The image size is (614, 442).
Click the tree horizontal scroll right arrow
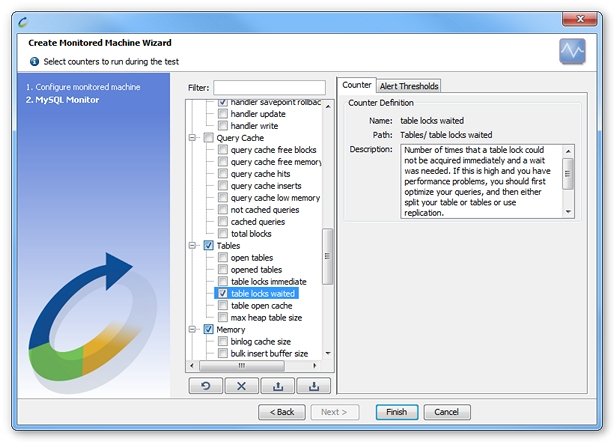(x=315, y=366)
